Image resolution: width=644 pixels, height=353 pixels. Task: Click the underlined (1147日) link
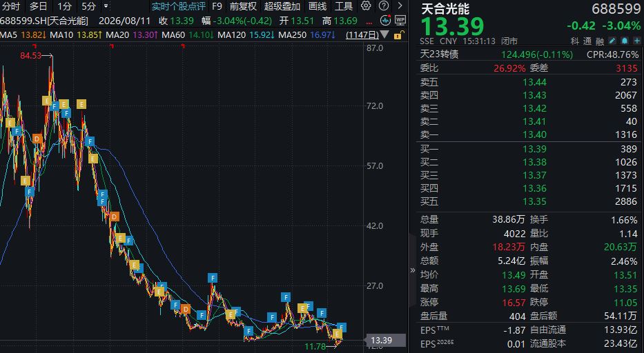362,35
